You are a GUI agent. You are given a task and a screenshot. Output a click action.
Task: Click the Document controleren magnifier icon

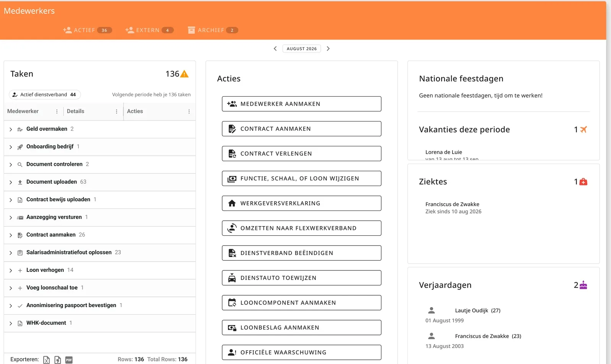click(20, 165)
